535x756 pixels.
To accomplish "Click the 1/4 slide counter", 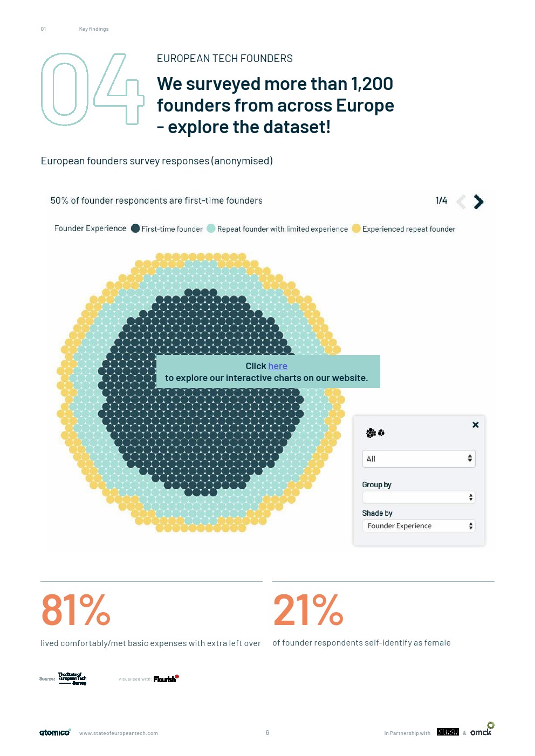I will point(441,201).
